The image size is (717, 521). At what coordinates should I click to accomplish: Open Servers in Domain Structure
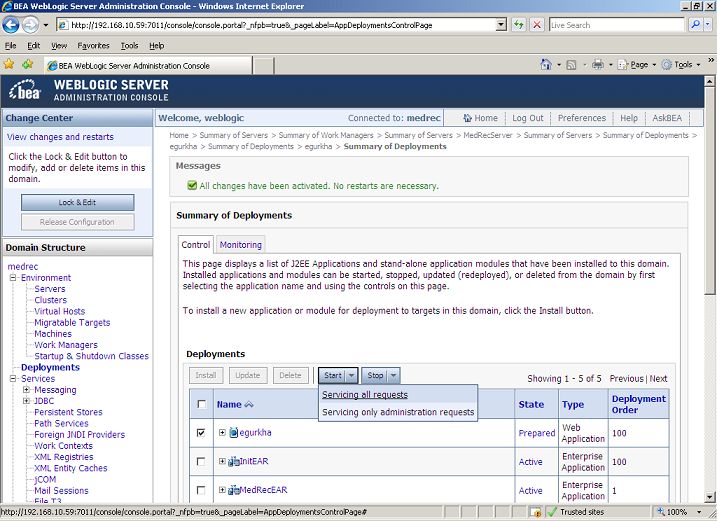pyautogui.click(x=50, y=289)
